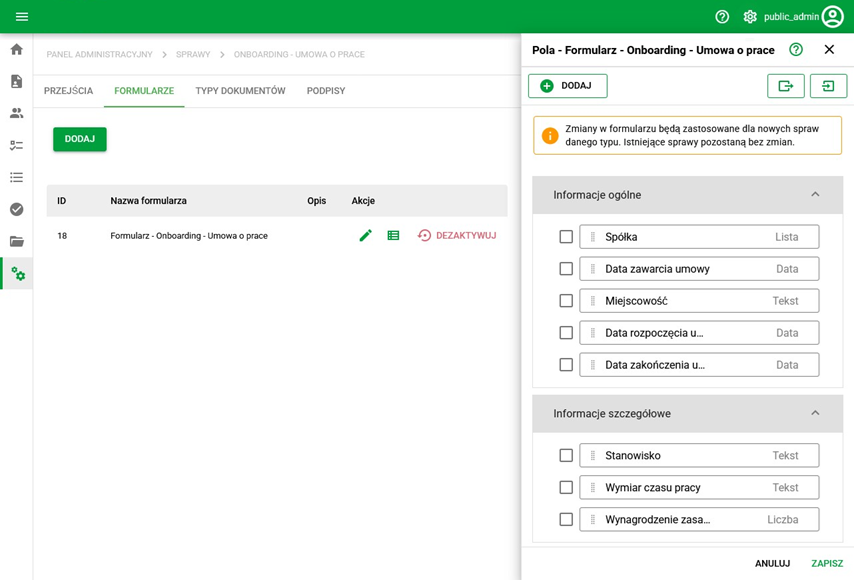The width and height of the screenshot is (855, 580).
Task: Open the settings gear in the top bar
Action: click(750, 17)
